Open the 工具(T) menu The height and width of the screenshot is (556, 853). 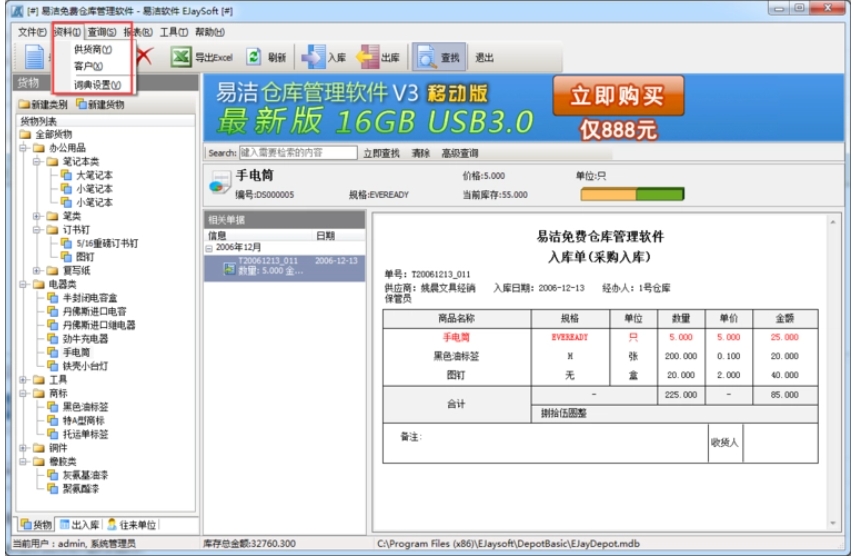(x=174, y=32)
